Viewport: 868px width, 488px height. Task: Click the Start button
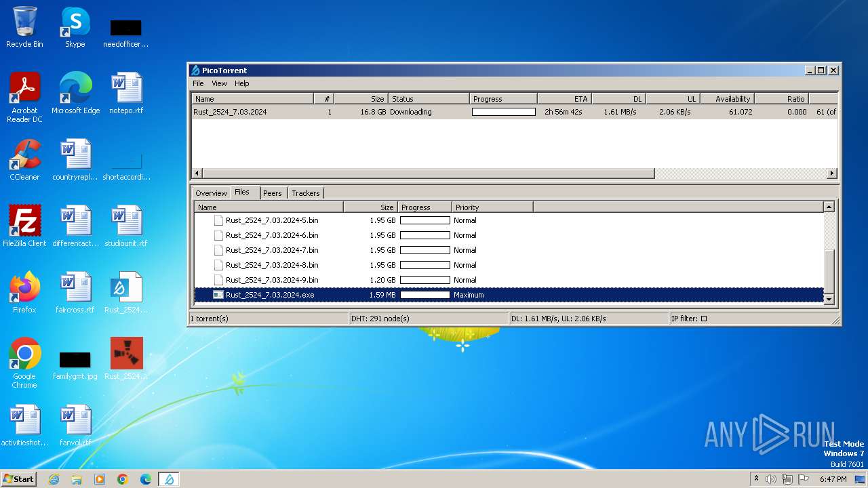click(x=18, y=479)
